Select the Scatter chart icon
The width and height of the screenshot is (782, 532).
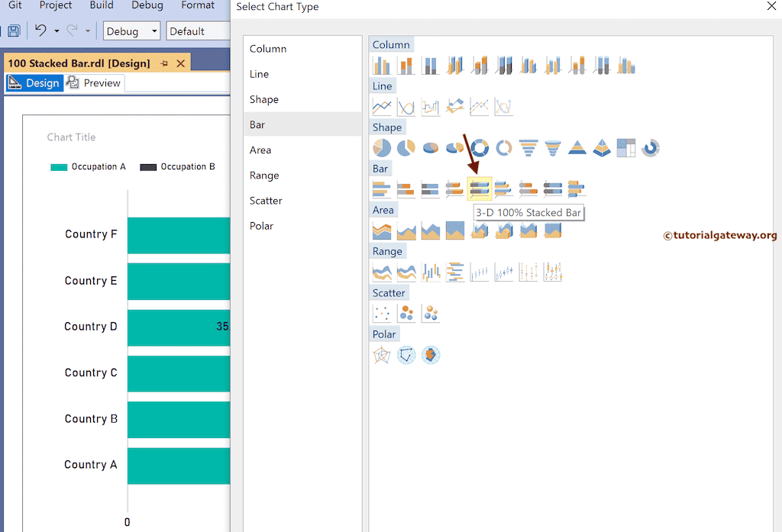(x=382, y=314)
